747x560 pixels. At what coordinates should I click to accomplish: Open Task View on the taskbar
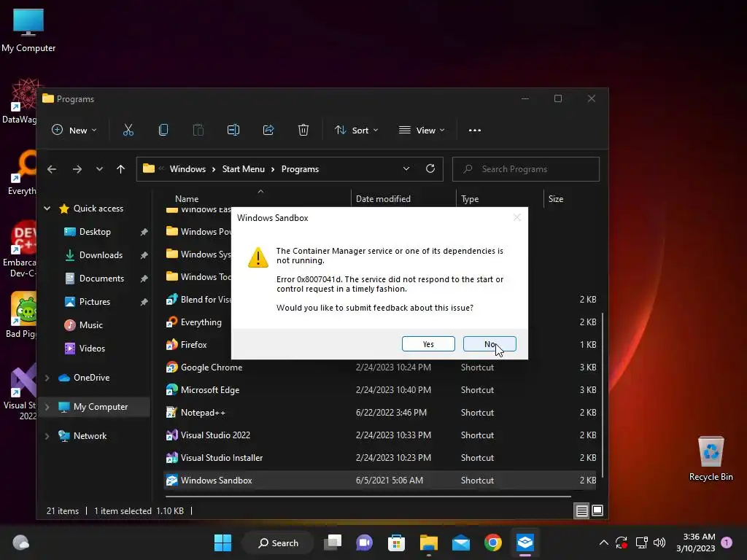tap(333, 542)
